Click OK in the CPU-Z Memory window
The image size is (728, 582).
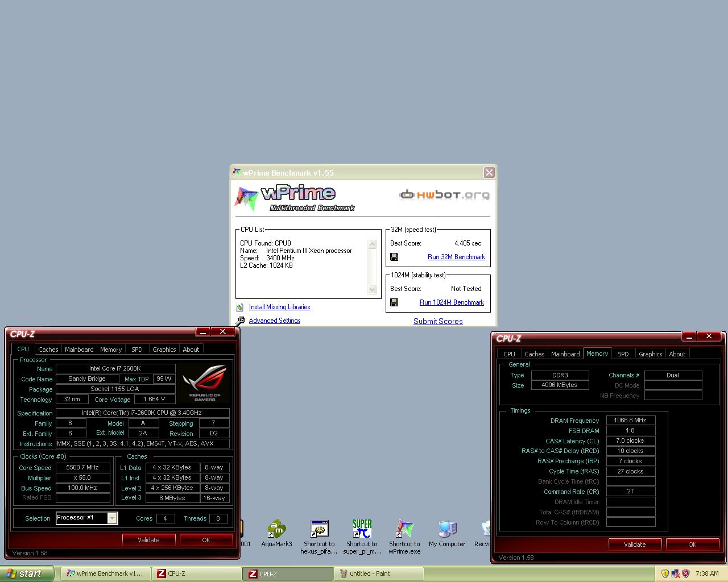(692, 544)
